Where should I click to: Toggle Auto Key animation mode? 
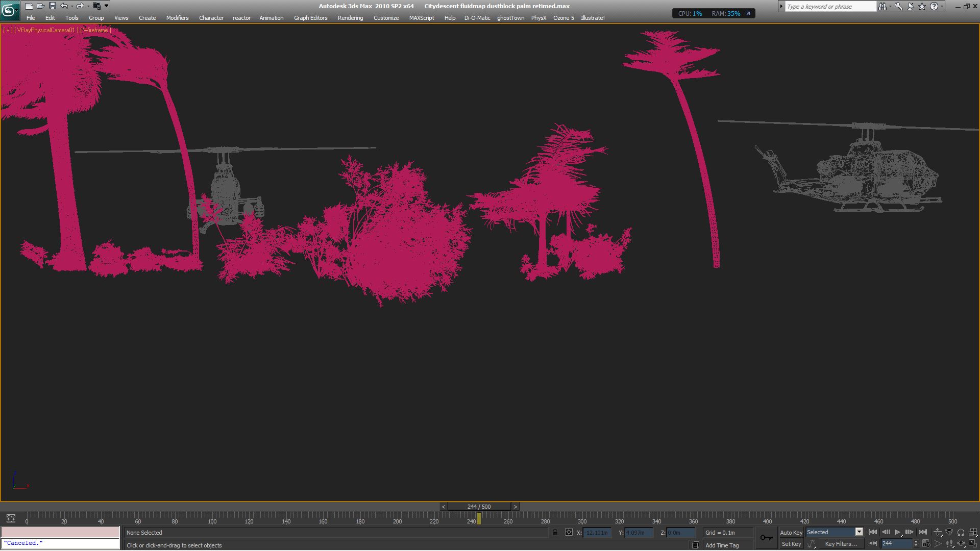791,532
